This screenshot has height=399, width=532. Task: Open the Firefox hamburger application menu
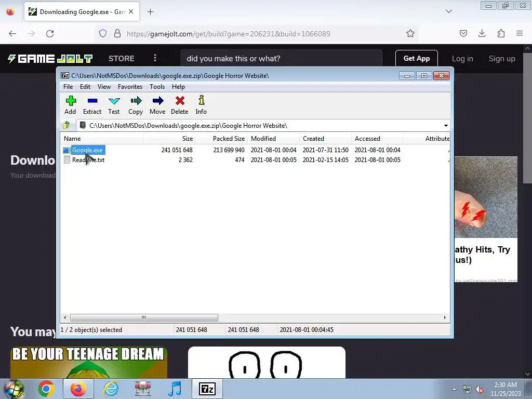(x=520, y=34)
